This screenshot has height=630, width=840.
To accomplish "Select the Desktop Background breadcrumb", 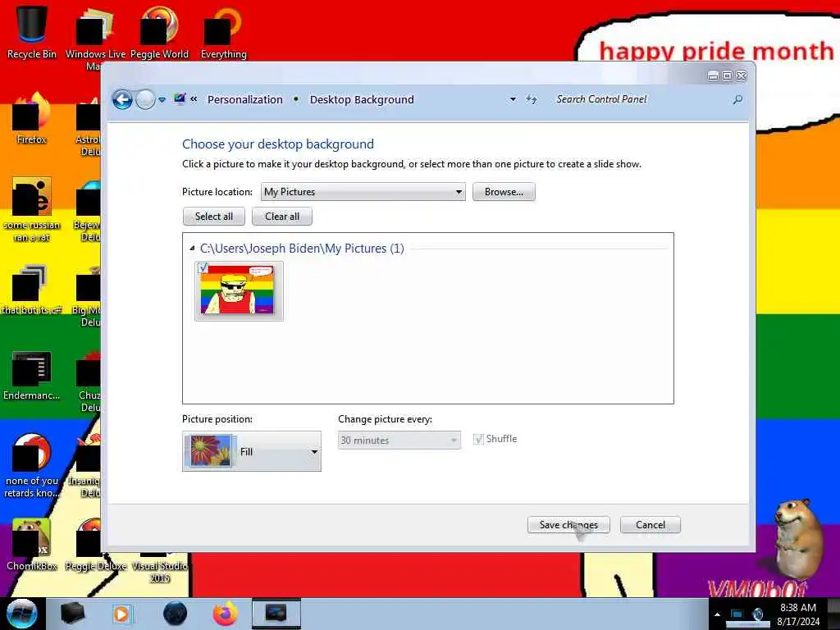I will (x=362, y=99).
